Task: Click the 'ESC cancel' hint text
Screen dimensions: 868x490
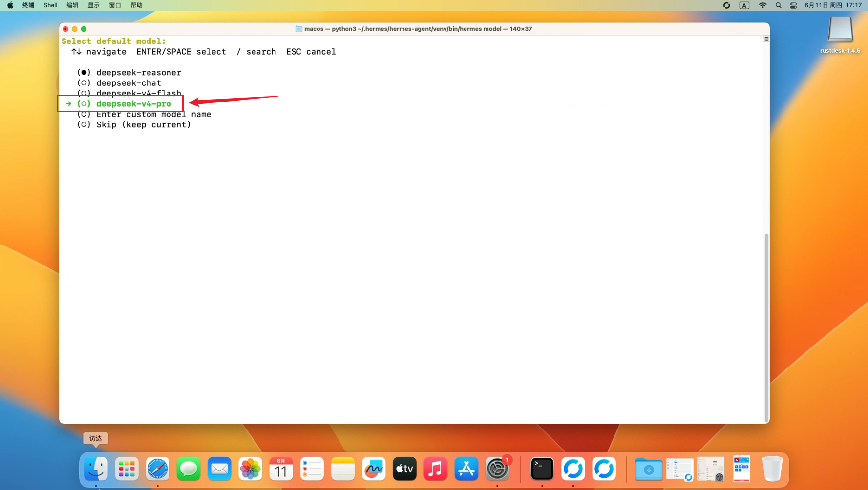Action: (311, 52)
